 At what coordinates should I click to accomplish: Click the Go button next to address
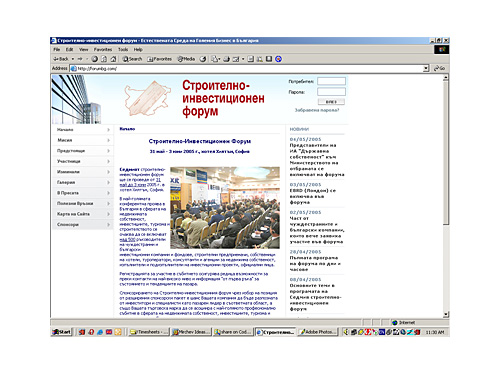pos(439,68)
